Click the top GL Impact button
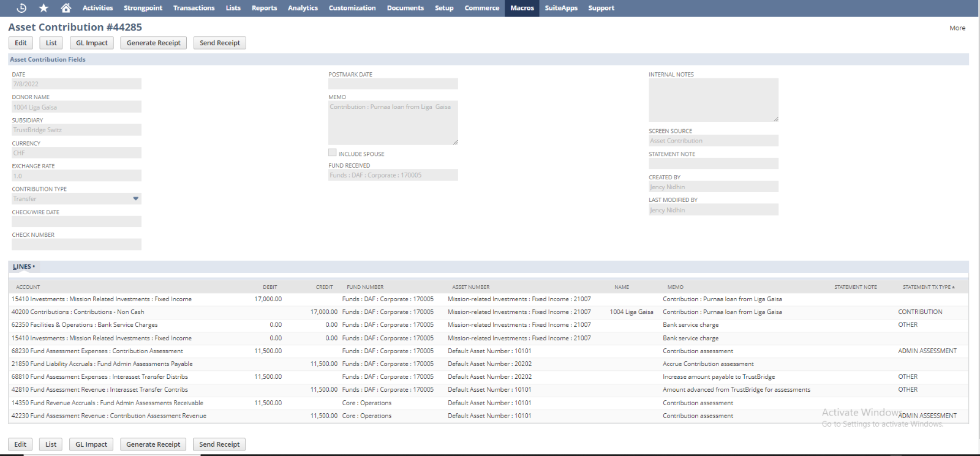This screenshot has height=456, width=980. click(x=91, y=43)
